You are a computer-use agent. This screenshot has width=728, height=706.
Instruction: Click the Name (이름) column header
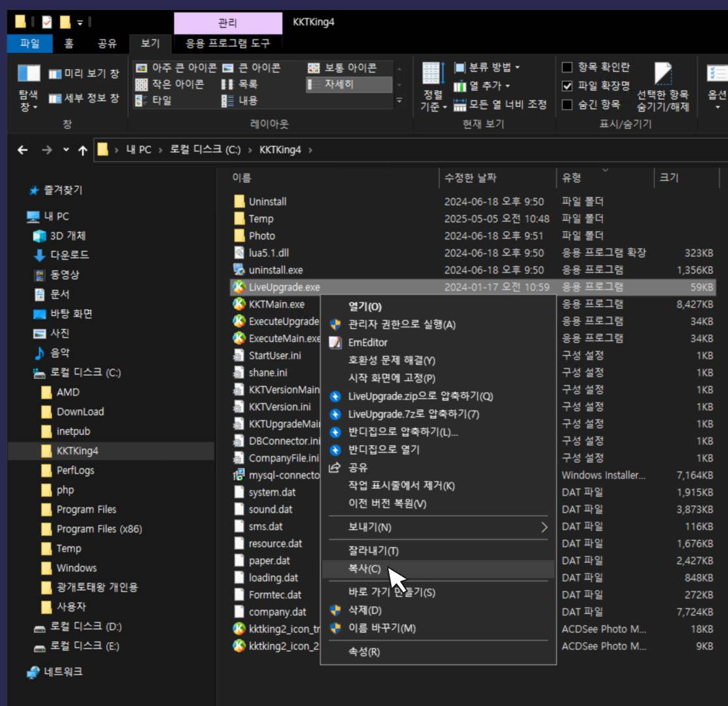242,177
